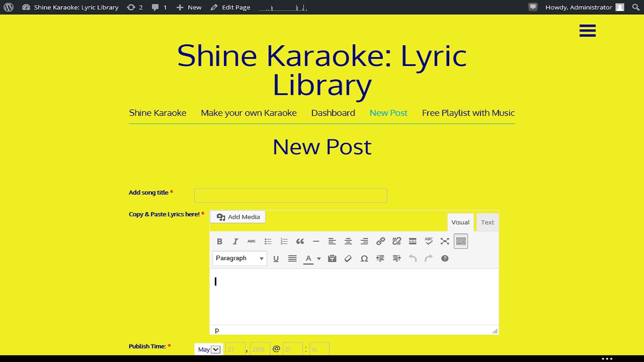The width and height of the screenshot is (644, 362).
Task: Toggle the paste as text mode
Action: (x=332, y=258)
